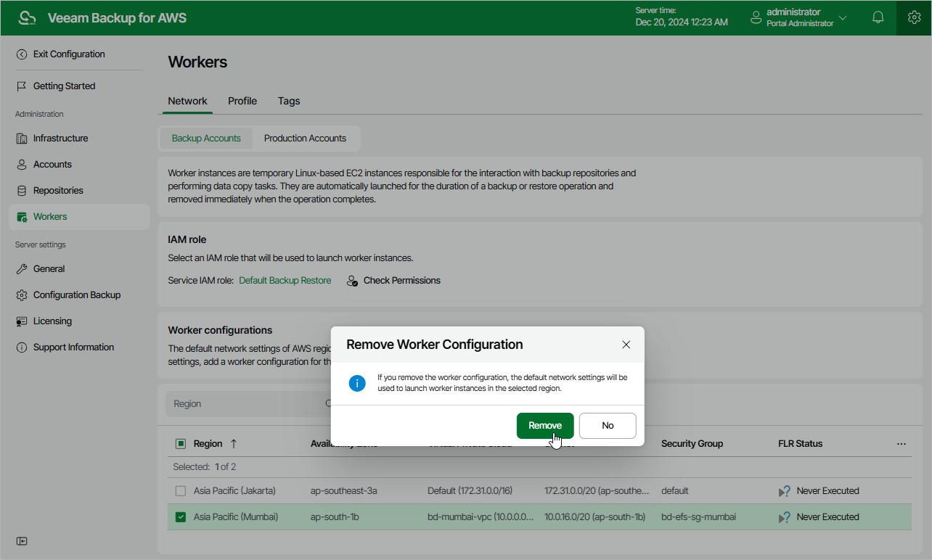Image resolution: width=932 pixels, height=560 pixels.
Task: Sort by Region using the arrow
Action: click(x=234, y=444)
